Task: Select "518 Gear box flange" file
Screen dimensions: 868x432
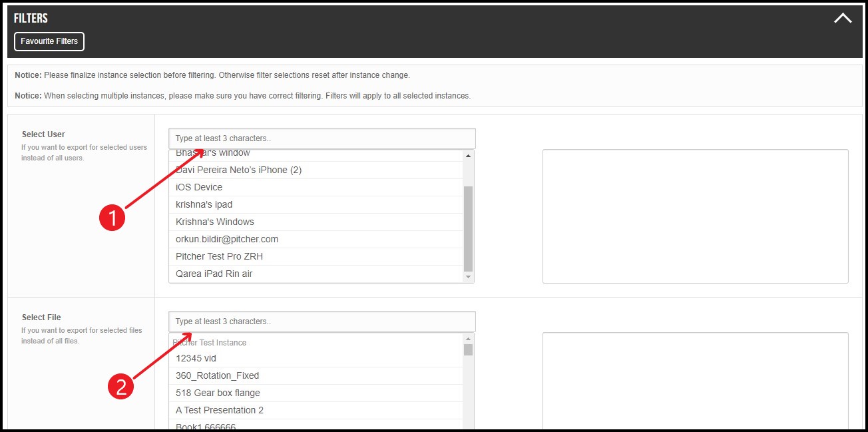Action: pos(218,393)
